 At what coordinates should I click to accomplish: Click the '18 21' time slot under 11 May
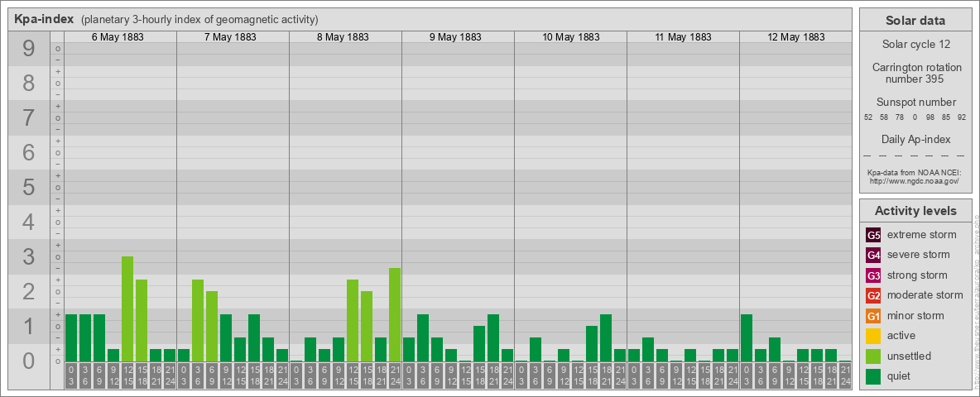(x=718, y=375)
